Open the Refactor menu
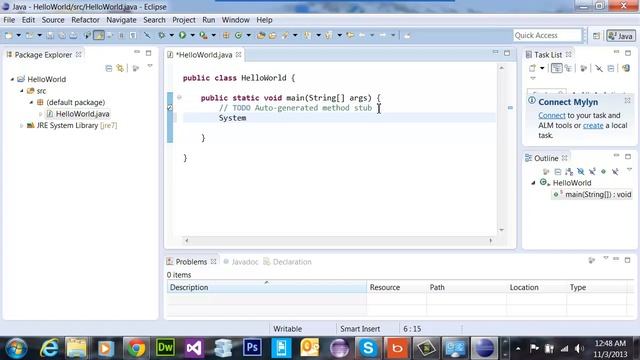 click(85, 20)
